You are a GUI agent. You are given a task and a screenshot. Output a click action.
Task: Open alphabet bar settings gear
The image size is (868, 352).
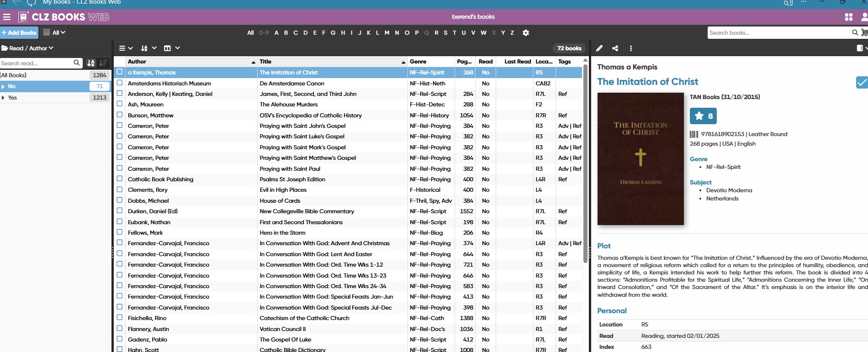coord(526,33)
